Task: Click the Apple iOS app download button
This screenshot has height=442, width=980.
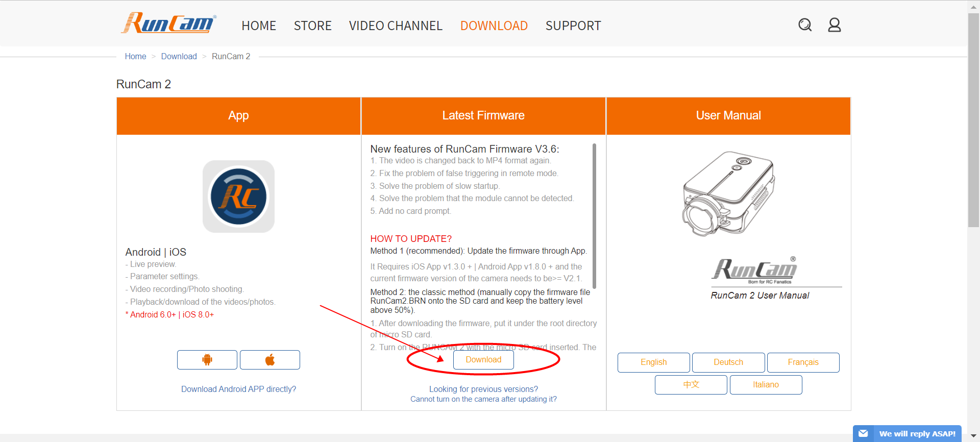Action: [269, 360]
